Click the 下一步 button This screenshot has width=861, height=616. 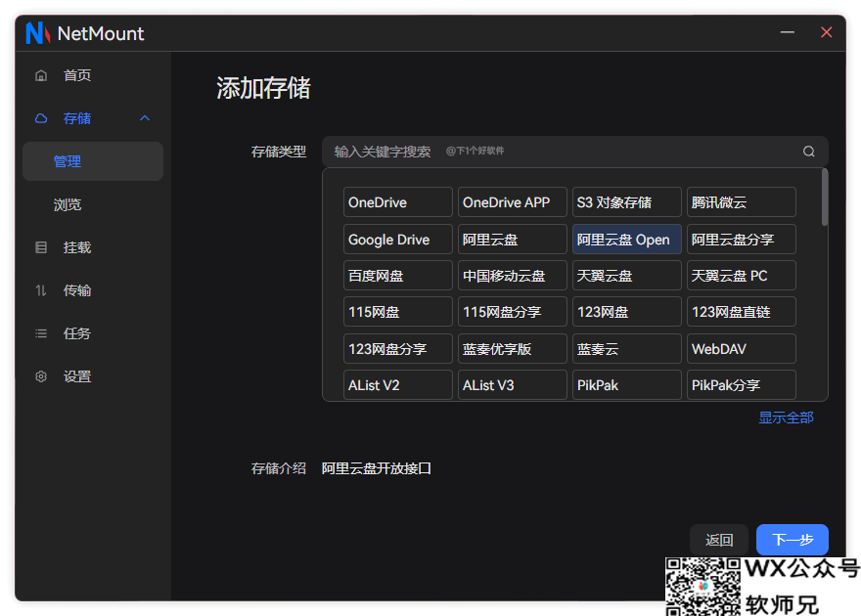click(x=793, y=540)
